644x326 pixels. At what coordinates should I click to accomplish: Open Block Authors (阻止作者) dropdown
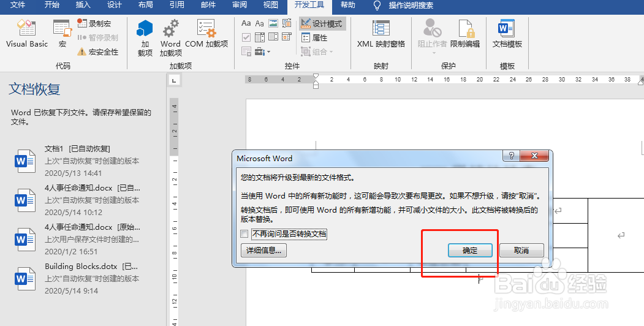point(432,37)
